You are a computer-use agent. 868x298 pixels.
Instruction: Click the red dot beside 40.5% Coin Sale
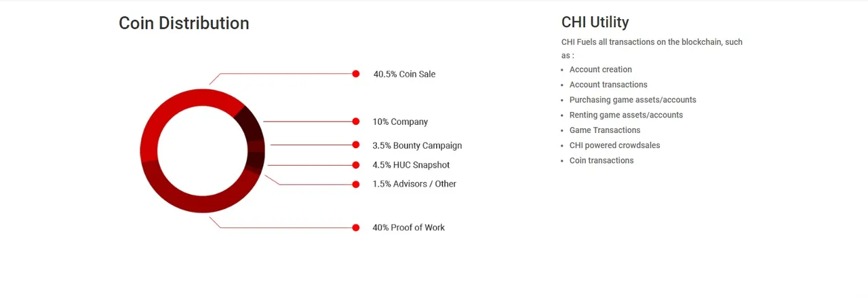(x=355, y=74)
